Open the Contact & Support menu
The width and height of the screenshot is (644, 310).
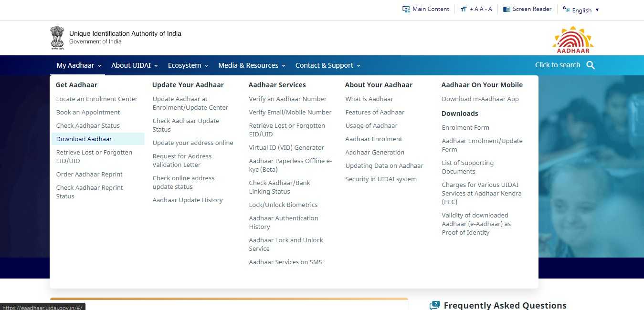(x=328, y=65)
